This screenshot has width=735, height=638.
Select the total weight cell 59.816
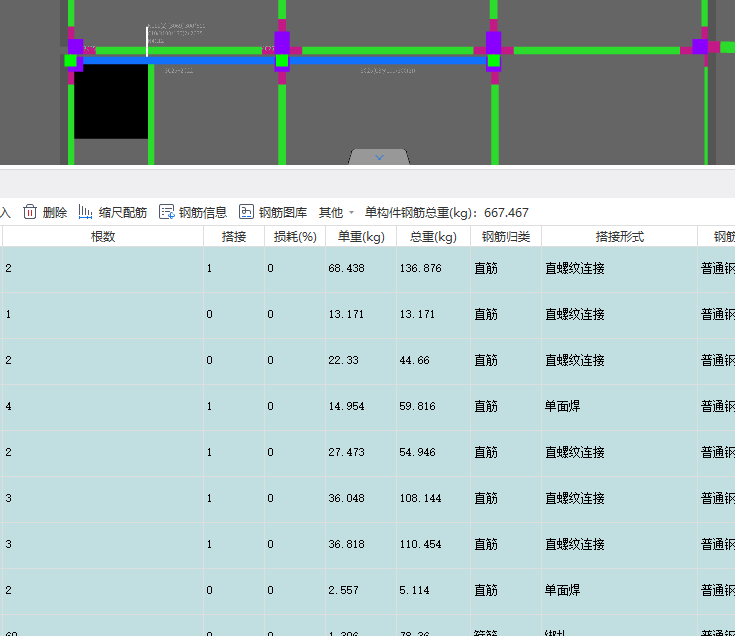point(433,406)
